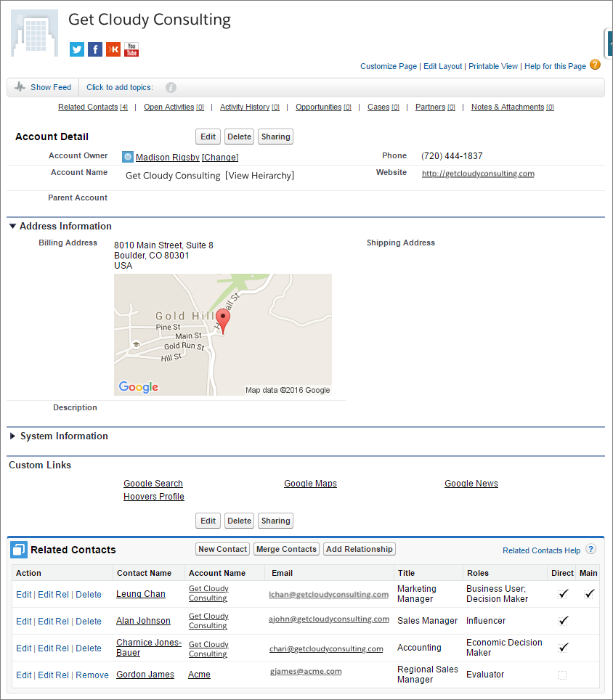Click the top Edit button in Account Detail
This screenshot has width=613, height=700.
pyautogui.click(x=208, y=137)
